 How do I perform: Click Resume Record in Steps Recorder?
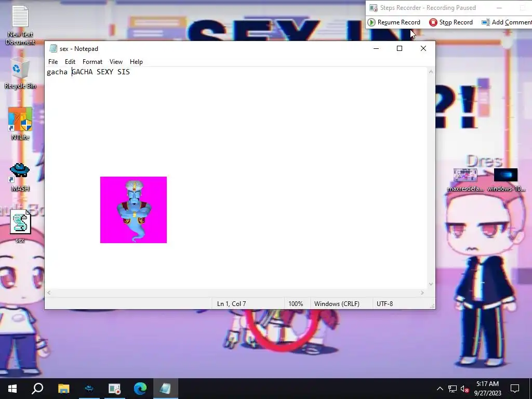coord(394,22)
